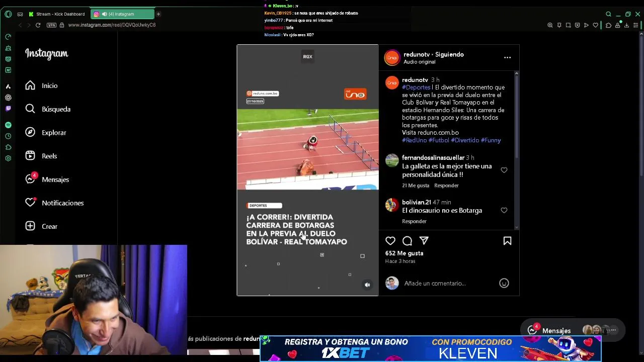Open fernandosalinascuellar's profile name
The image size is (644, 362).
[433, 157]
